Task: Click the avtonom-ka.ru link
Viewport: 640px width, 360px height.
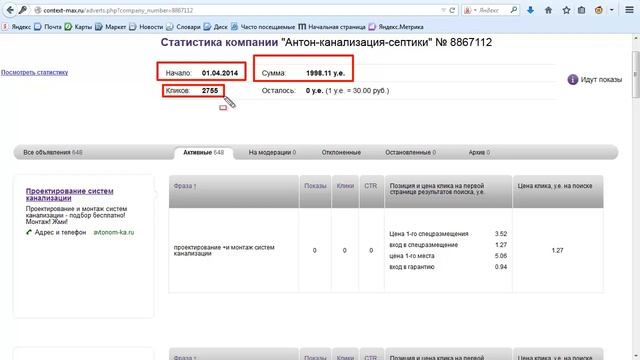Action: coord(113,232)
